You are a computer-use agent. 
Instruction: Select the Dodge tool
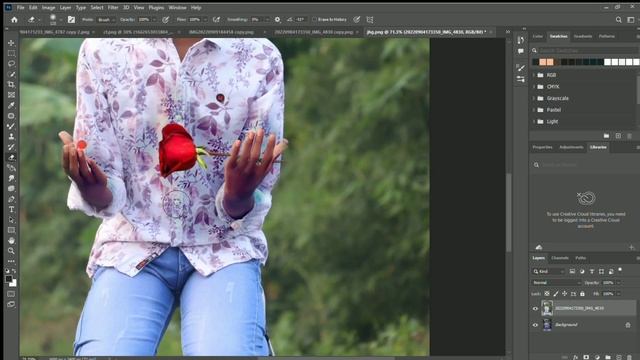[x=11, y=189]
